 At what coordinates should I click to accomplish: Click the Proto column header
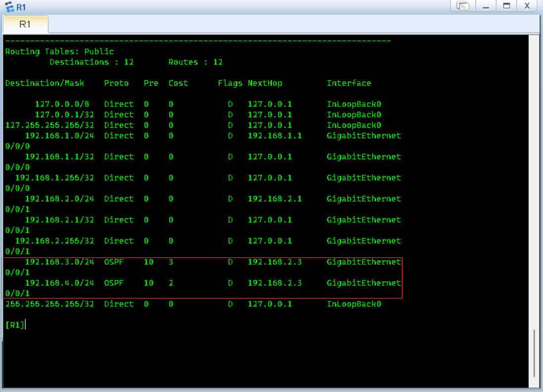(116, 83)
